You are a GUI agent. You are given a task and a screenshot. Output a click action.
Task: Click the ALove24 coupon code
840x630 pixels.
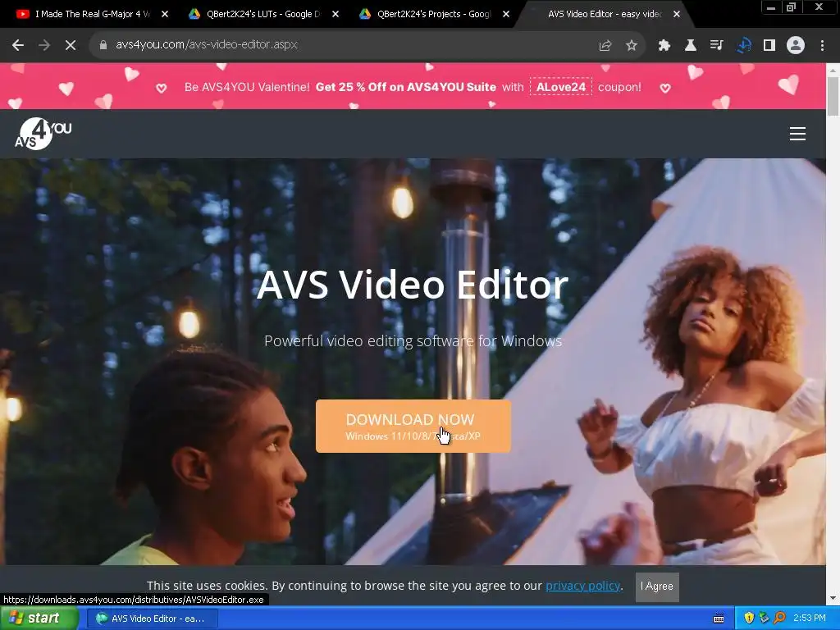[x=561, y=87]
